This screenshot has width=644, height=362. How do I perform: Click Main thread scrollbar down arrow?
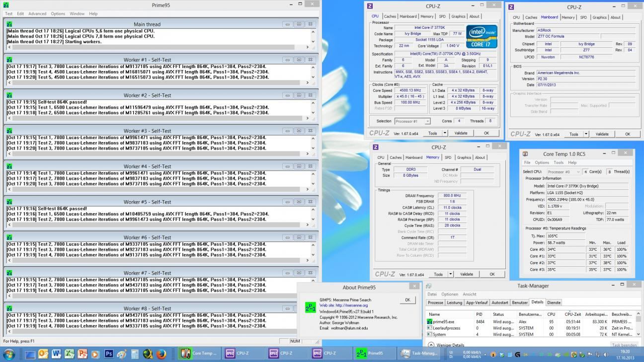click(313, 42)
